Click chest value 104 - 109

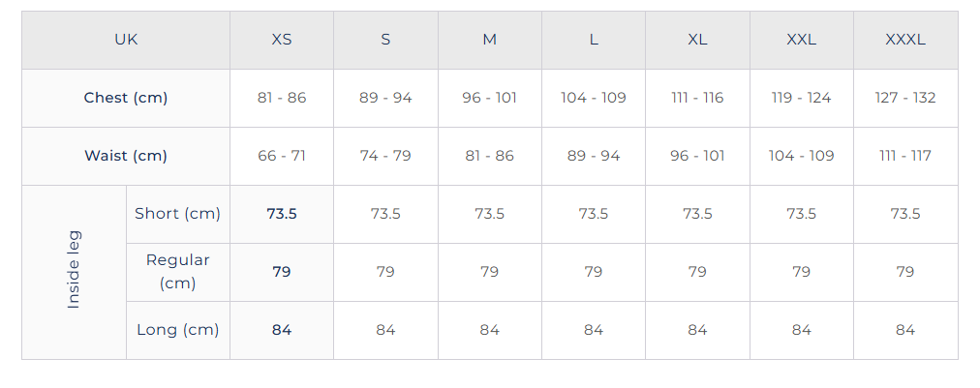coord(594,98)
